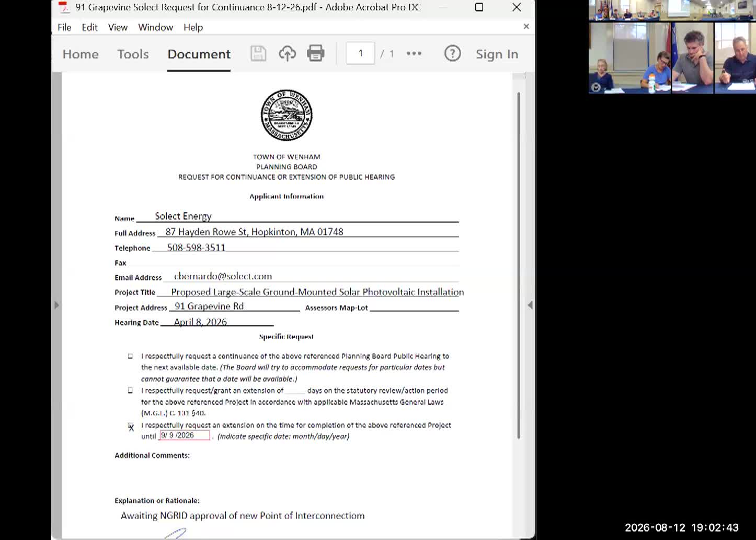Check the statutory review extension checkbox
The height and width of the screenshot is (540, 756).
(x=130, y=390)
